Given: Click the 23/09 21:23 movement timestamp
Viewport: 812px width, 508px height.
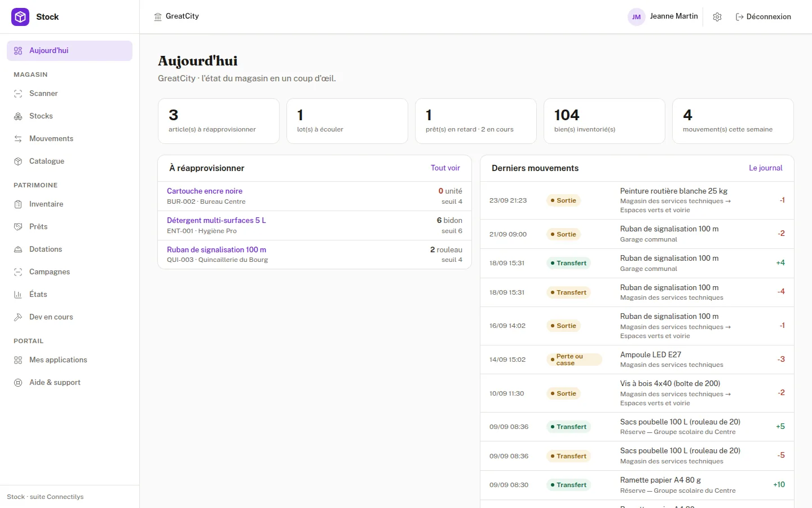Looking at the screenshot, I should click(508, 200).
